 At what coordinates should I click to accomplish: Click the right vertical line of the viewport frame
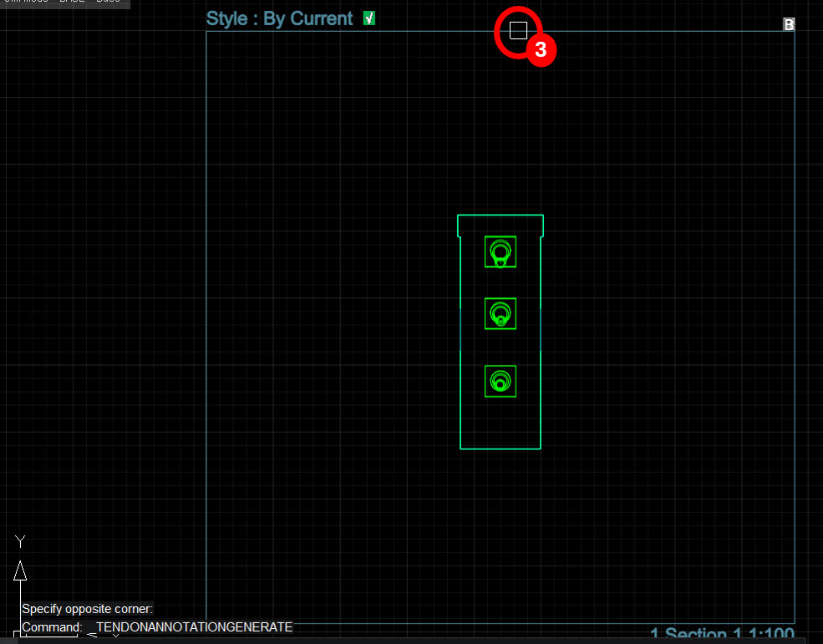pos(795,327)
